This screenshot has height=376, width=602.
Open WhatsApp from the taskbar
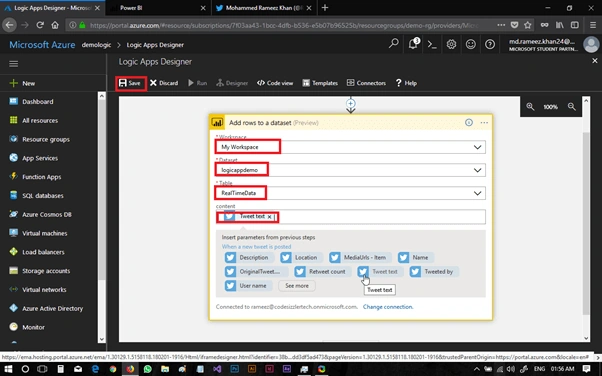point(148,369)
